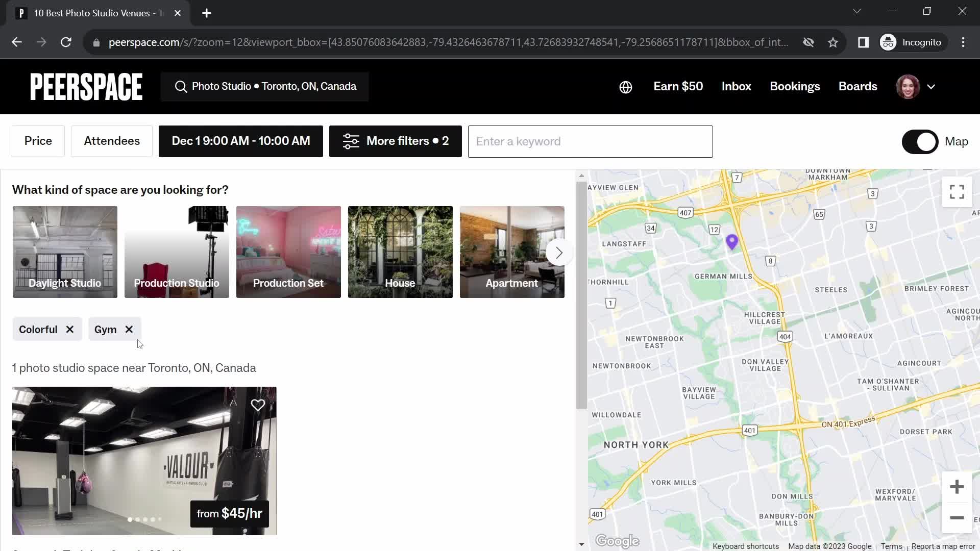This screenshot has height=551, width=980.
Task: Go to Inbox
Action: (737, 87)
